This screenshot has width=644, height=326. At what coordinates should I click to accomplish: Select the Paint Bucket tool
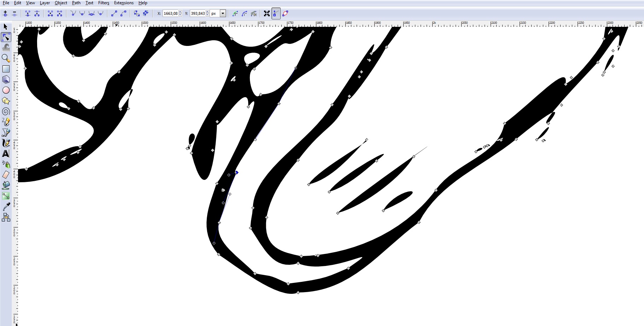pos(6,185)
